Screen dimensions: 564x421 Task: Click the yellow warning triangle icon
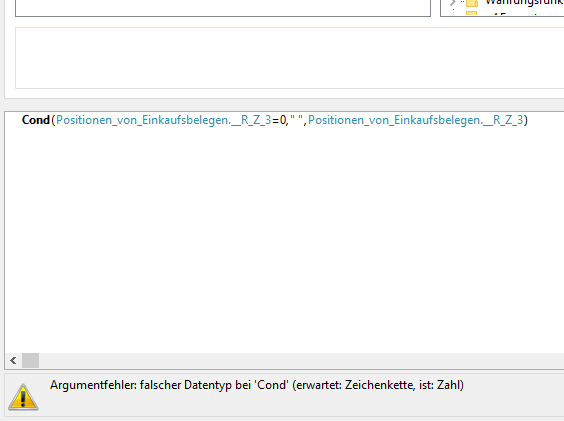point(23,397)
